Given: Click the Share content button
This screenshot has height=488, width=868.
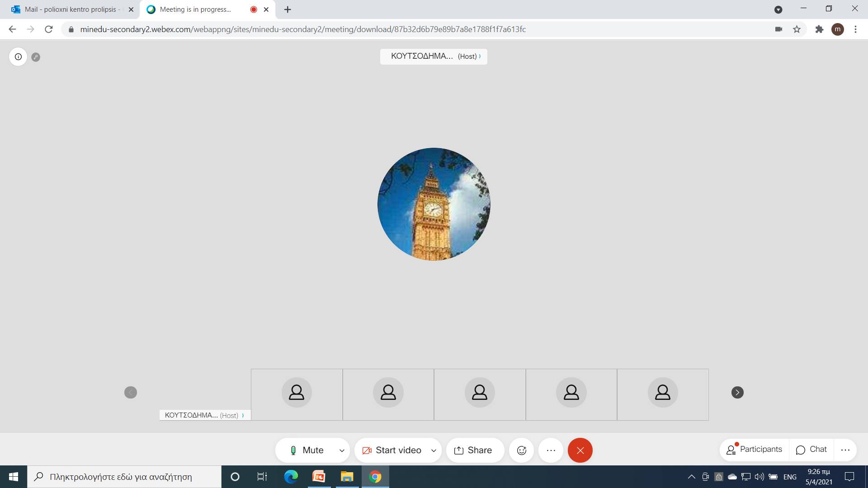Looking at the screenshot, I should coord(473,450).
